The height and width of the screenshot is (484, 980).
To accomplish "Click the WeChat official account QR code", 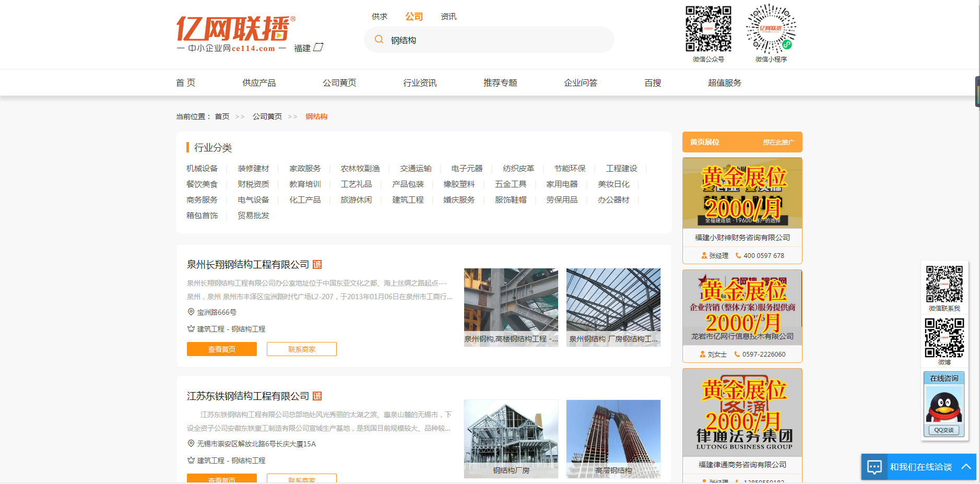I will (708, 29).
